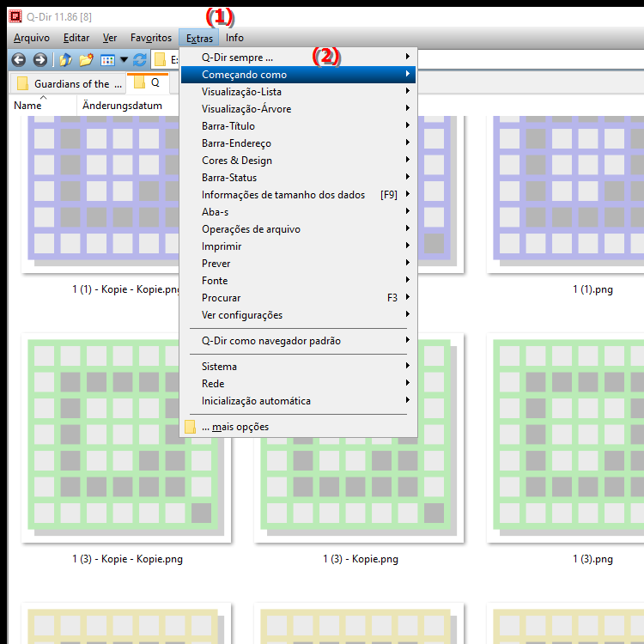Click the file name 1 (3) - Kopie.png
The width and height of the screenshot is (644, 644).
[361, 559]
